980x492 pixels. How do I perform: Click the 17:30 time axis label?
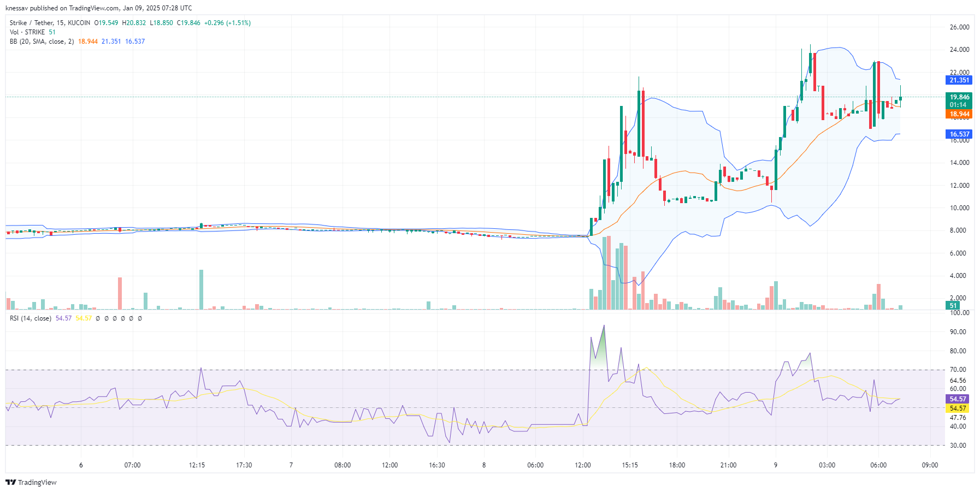[244, 465]
